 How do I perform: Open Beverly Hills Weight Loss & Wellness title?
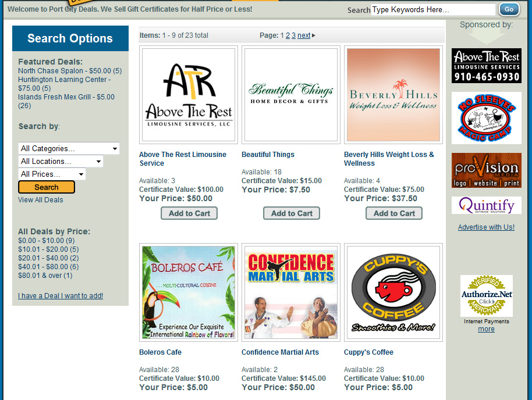tap(389, 159)
